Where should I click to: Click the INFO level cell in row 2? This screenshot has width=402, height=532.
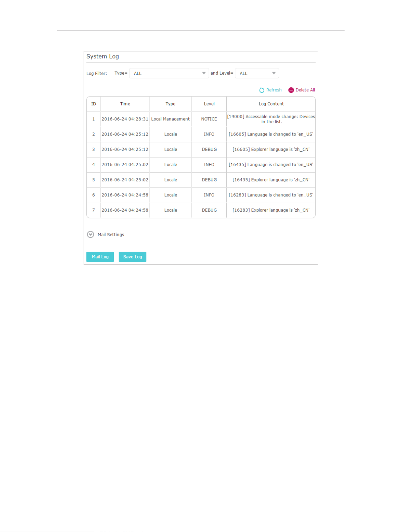[209, 134]
